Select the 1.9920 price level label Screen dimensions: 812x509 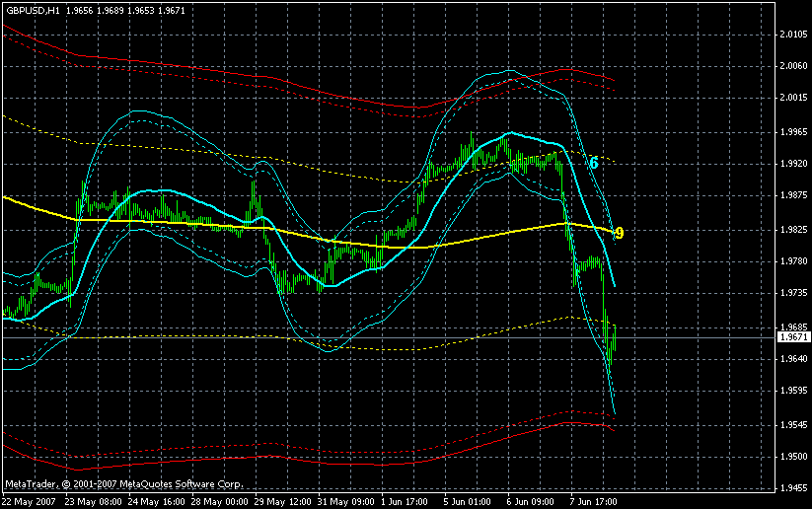tap(794, 164)
